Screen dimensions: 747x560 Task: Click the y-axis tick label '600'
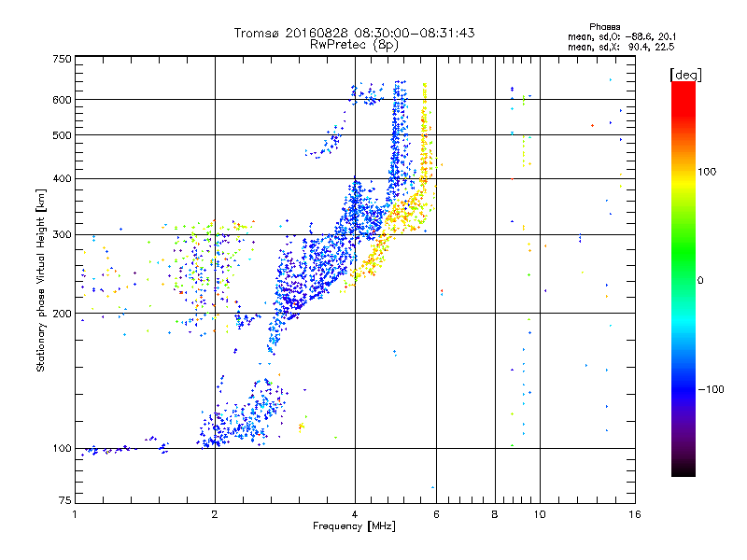pyautogui.click(x=62, y=100)
